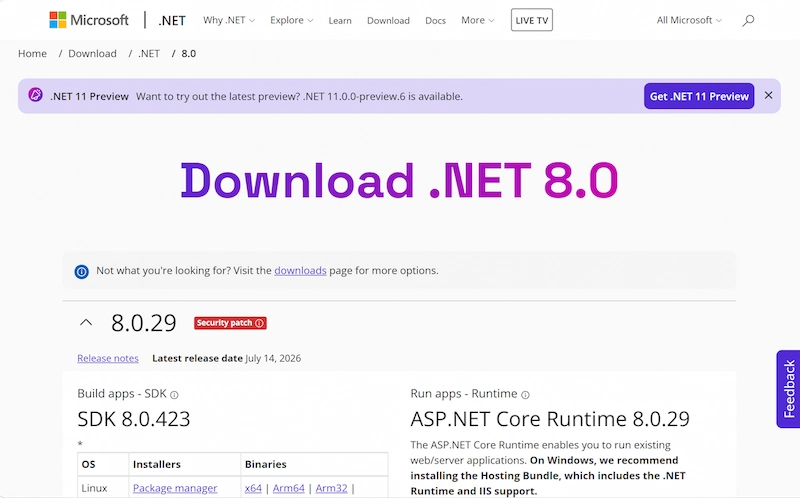The width and height of the screenshot is (800, 498).
Task: Click the ASP.NET Core Runtime 8.0.29 heading
Action: pyautogui.click(x=550, y=419)
